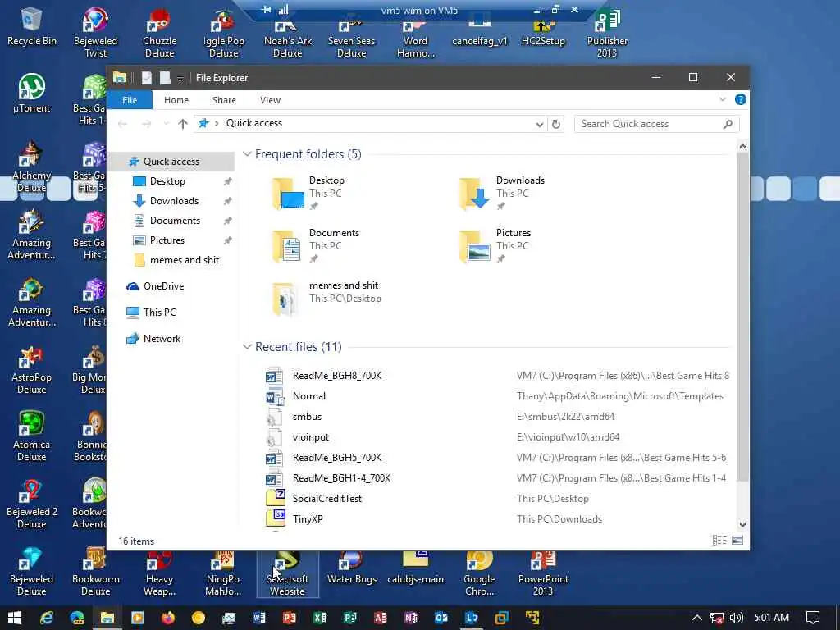Select Recycle Bin desktop icon

coord(32,27)
